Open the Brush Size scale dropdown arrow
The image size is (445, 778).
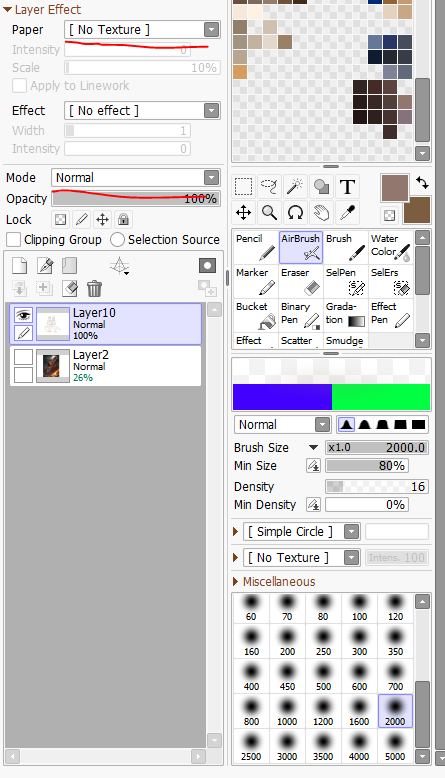click(313, 448)
